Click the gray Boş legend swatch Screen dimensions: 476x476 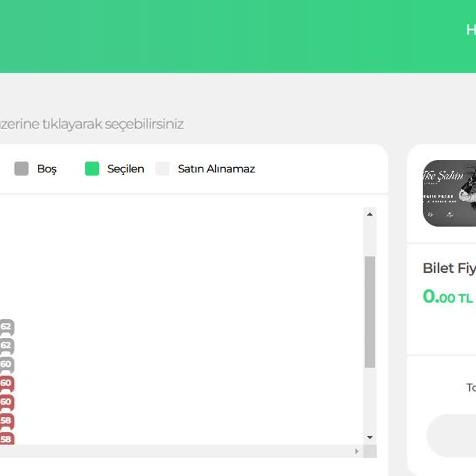click(21, 169)
